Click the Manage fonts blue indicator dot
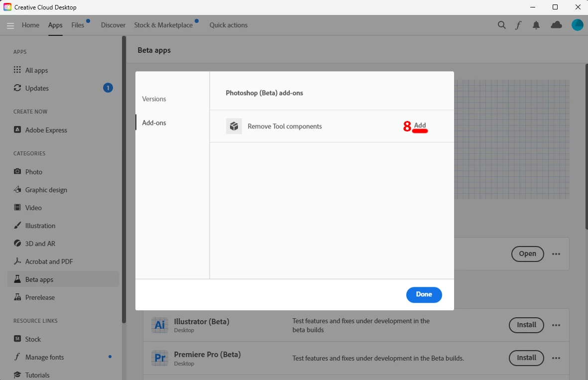The height and width of the screenshot is (380, 588). click(110, 357)
